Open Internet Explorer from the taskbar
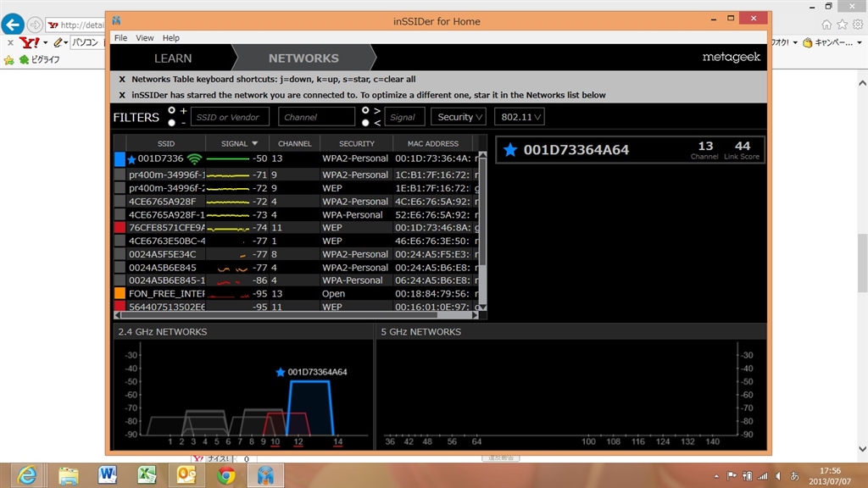868x488 pixels. click(x=26, y=475)
